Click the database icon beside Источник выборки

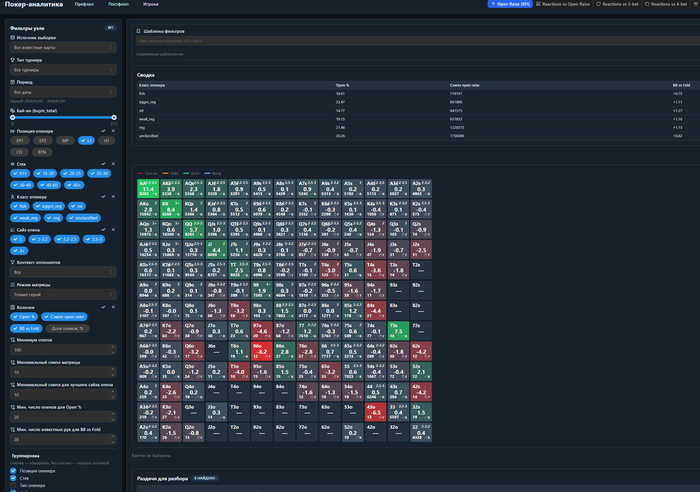click(12, 38)
